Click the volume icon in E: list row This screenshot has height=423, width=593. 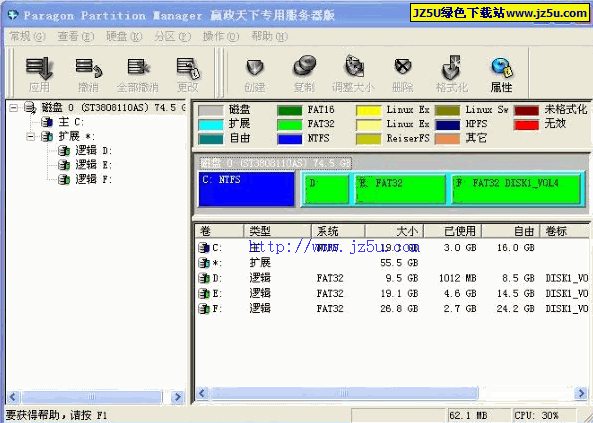(204, 293)
